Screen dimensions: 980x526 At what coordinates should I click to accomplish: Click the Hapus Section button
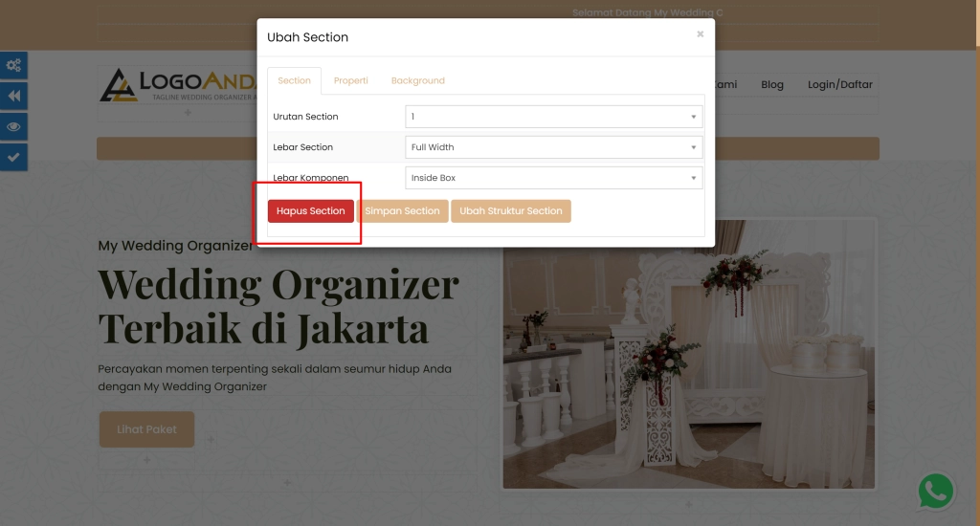click(311, 211)
